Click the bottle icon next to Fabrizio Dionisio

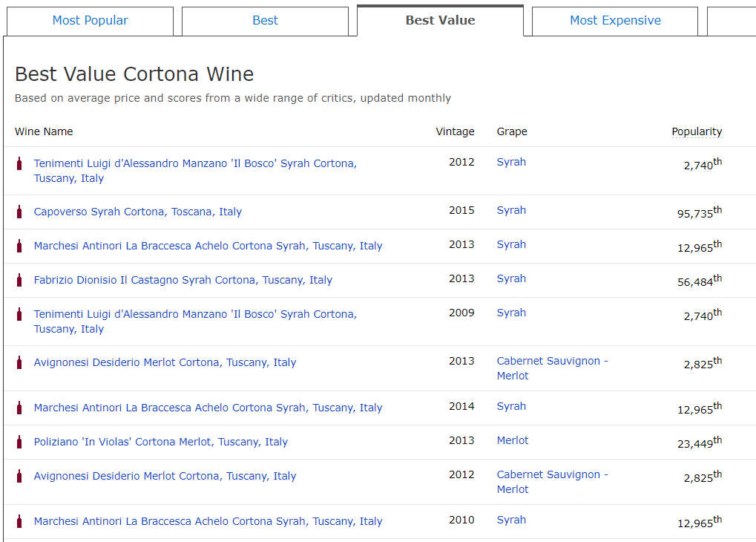tap(19, 281)
